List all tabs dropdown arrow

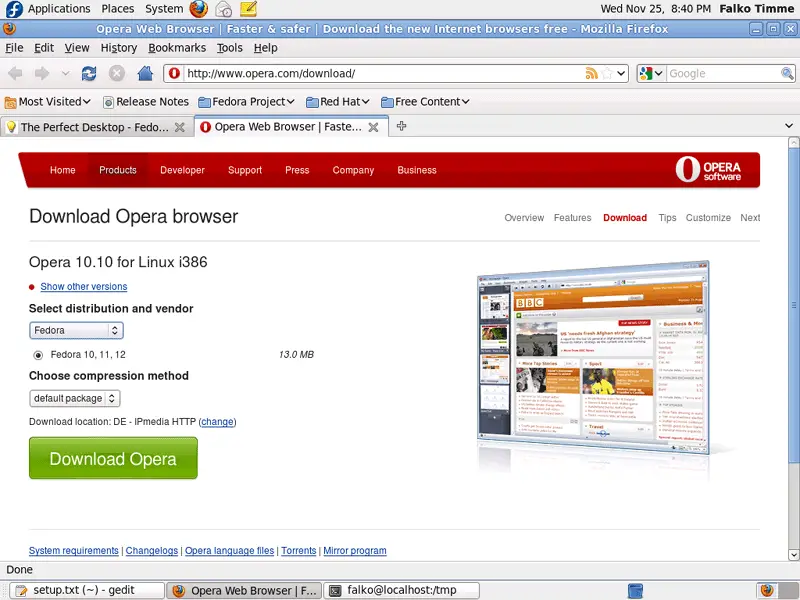tap(789, 126)
